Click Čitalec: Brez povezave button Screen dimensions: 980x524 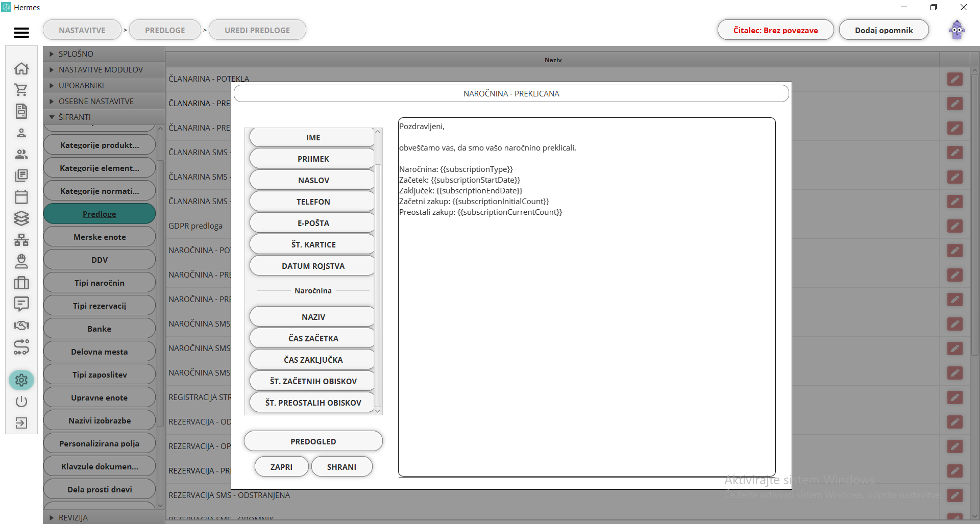(775, 30)
